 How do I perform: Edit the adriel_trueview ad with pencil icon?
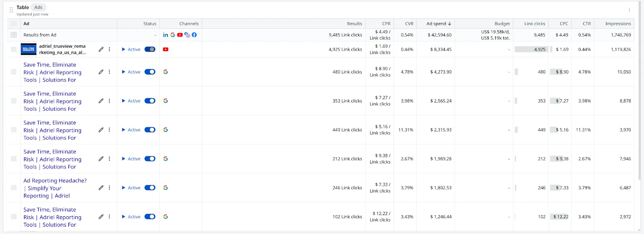(x=101, y=50)
